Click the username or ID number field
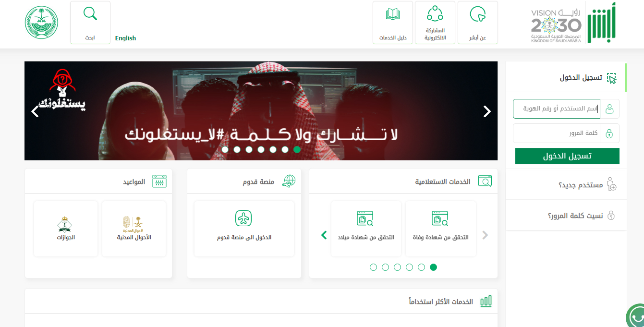The width and height of the screenshot is (644, 327). coord(557,109)
